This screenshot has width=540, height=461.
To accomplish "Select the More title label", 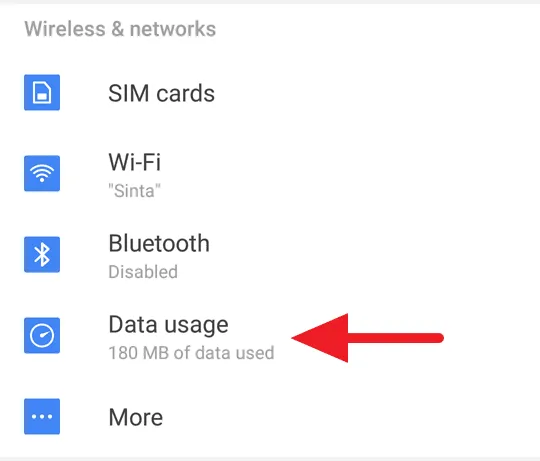I will pos(136,417).
